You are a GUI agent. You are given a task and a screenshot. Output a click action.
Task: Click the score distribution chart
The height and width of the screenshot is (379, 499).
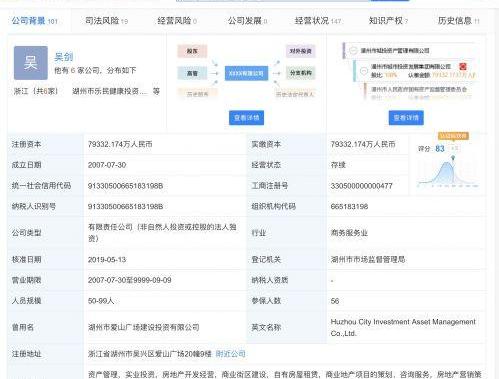click(x=448, y=173)
